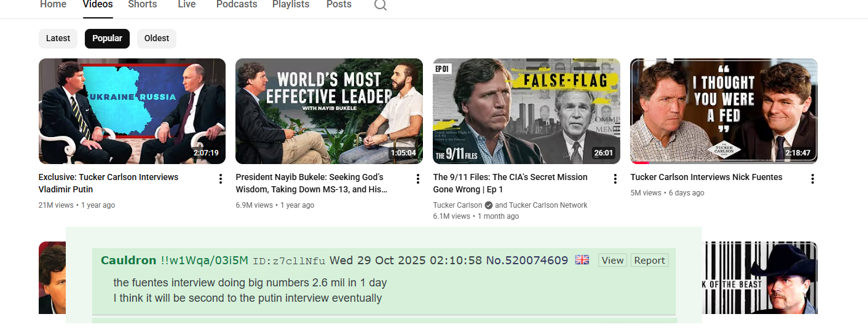Open The 9/11 Files Ep 1 title

(x=510, y=183)
